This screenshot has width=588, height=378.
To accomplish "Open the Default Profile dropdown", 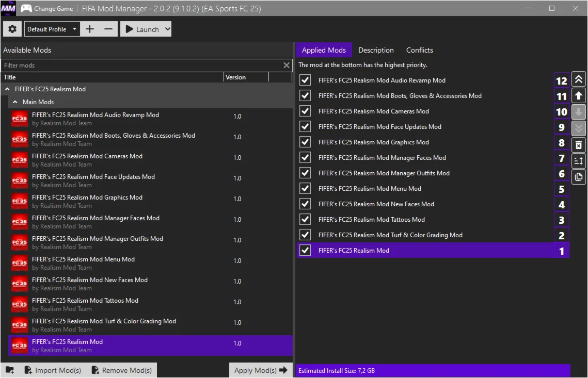I will [x=52, y=29].
